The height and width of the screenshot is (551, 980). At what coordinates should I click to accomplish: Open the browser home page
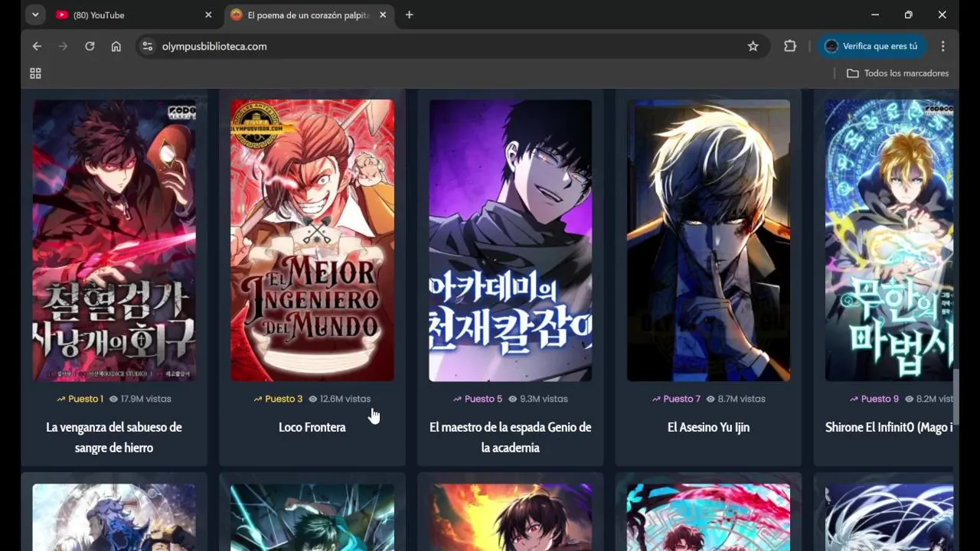[x=116, y=46]
